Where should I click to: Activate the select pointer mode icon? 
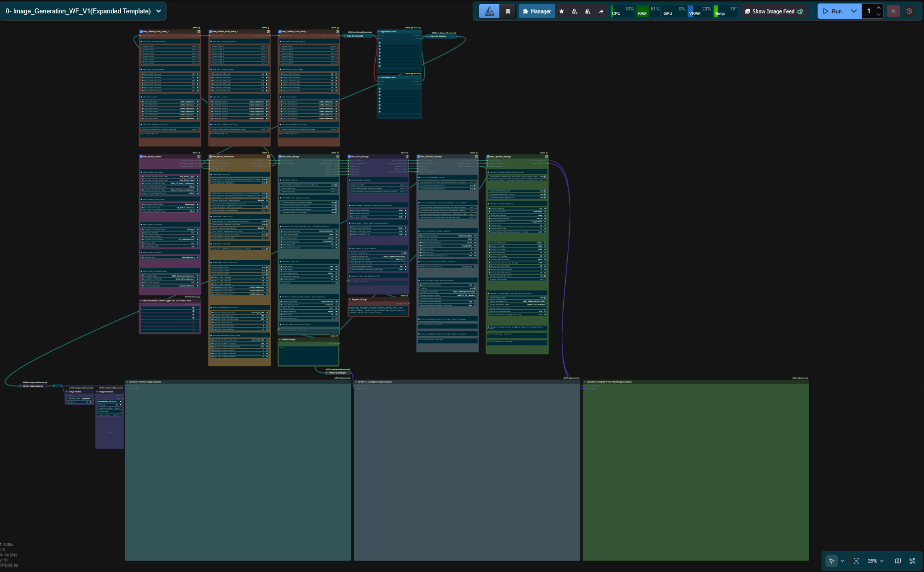pos(831,561)
